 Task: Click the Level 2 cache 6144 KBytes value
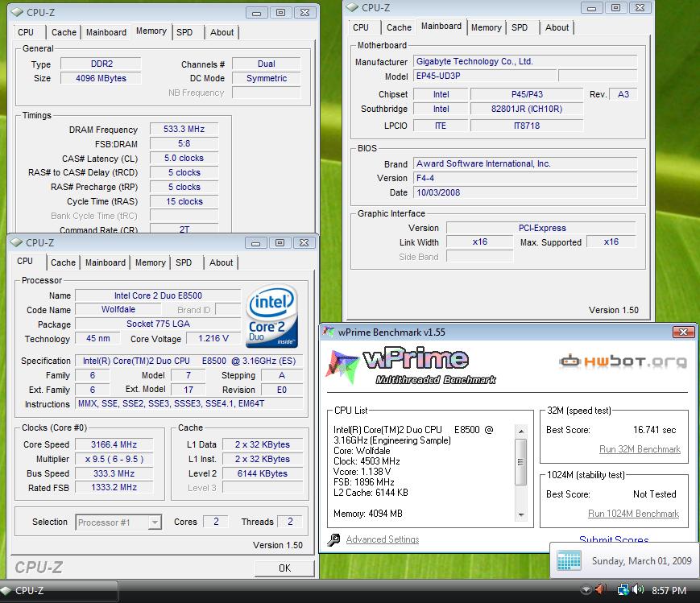coord(262,473)
